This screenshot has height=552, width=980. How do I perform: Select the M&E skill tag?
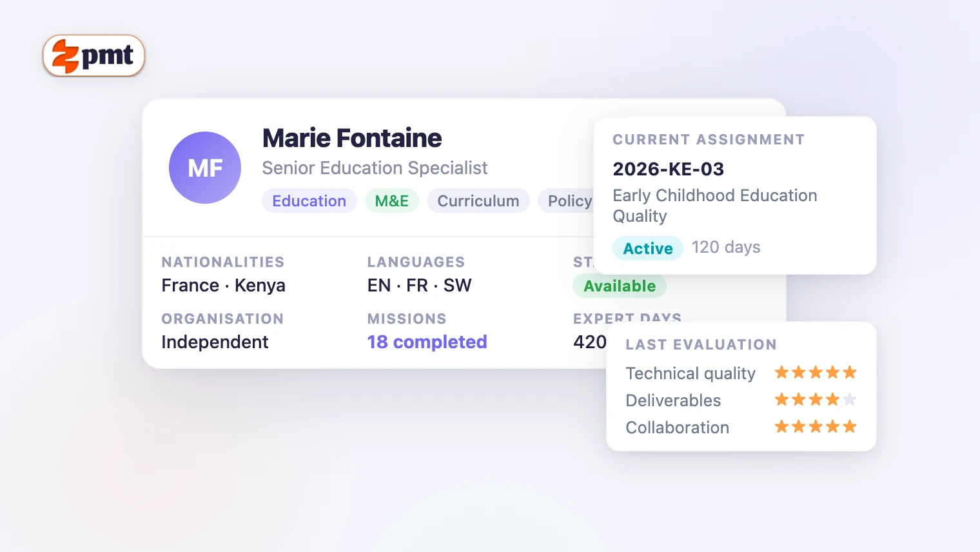pyautogui.click(x=392, y=201)
